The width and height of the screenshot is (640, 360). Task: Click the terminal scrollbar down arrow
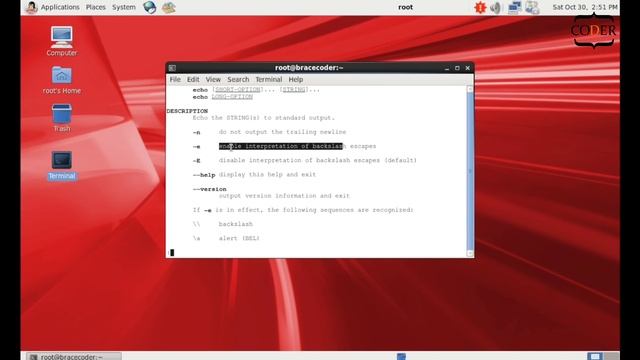pyautogui.click(x=470, y=253)
